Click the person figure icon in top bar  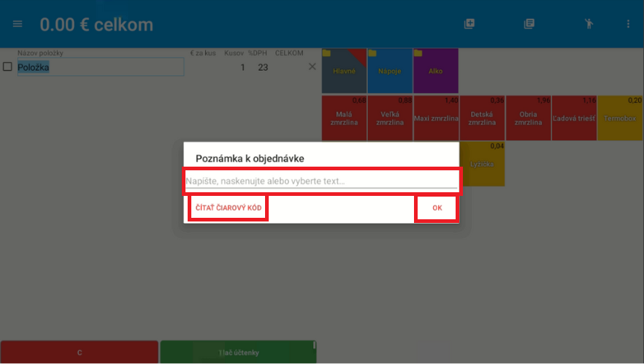point(589,24)
